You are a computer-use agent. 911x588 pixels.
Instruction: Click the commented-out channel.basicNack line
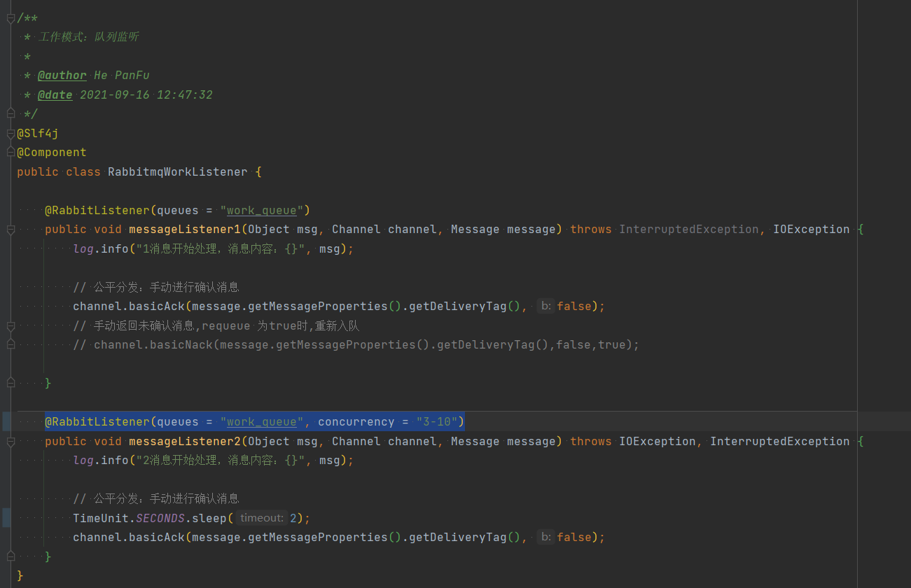356,344
